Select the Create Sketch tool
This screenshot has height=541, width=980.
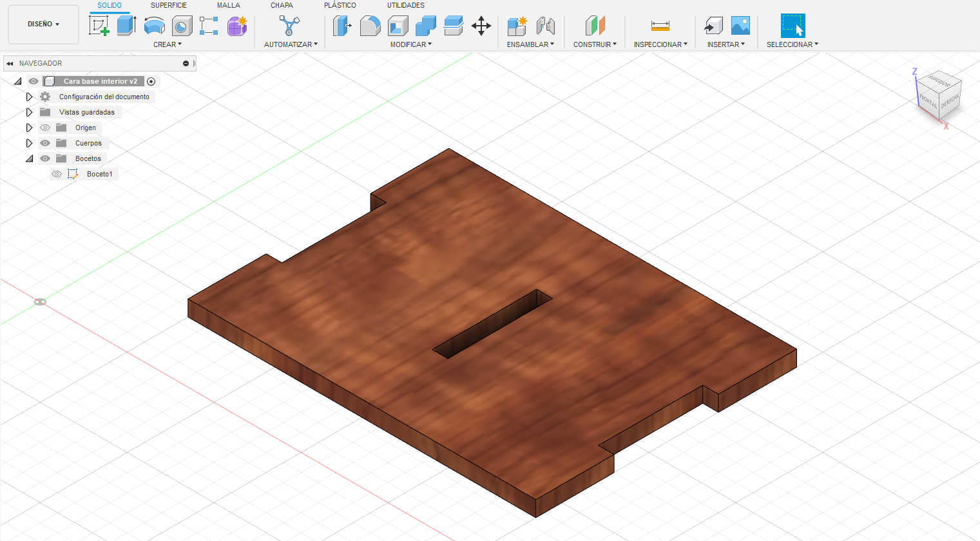coord(99,26)
